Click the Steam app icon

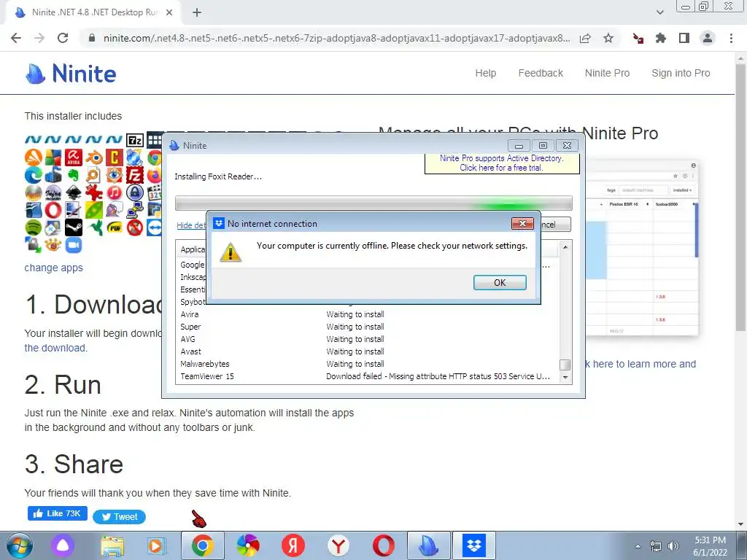74,227
